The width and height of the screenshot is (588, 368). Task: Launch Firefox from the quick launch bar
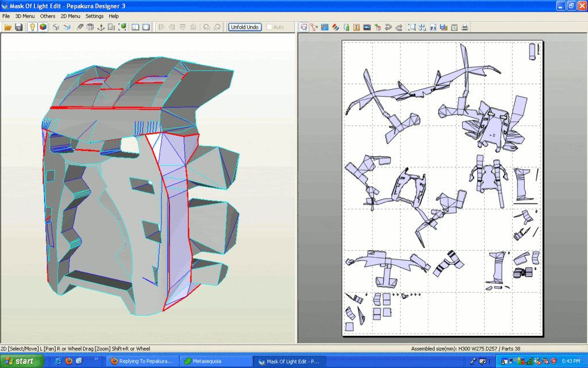point(69,361)
